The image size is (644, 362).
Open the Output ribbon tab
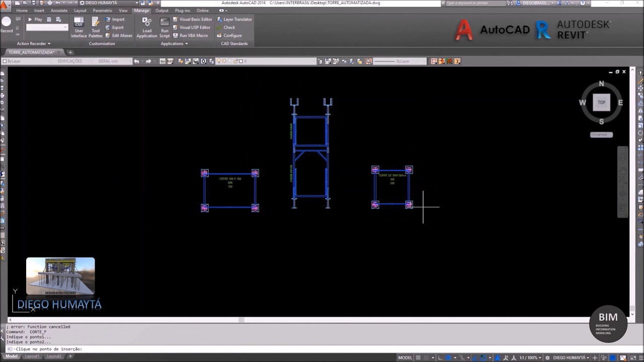tap(162, 11)
